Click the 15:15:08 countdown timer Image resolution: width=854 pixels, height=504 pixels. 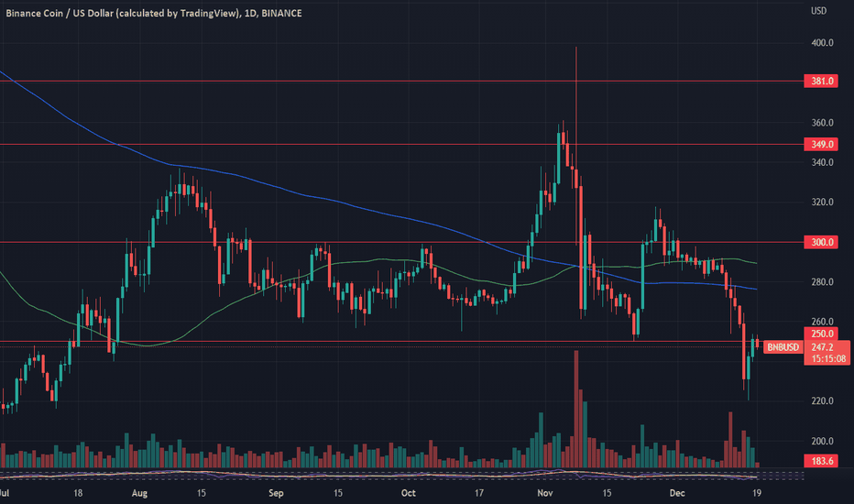[x=827, y=358]
